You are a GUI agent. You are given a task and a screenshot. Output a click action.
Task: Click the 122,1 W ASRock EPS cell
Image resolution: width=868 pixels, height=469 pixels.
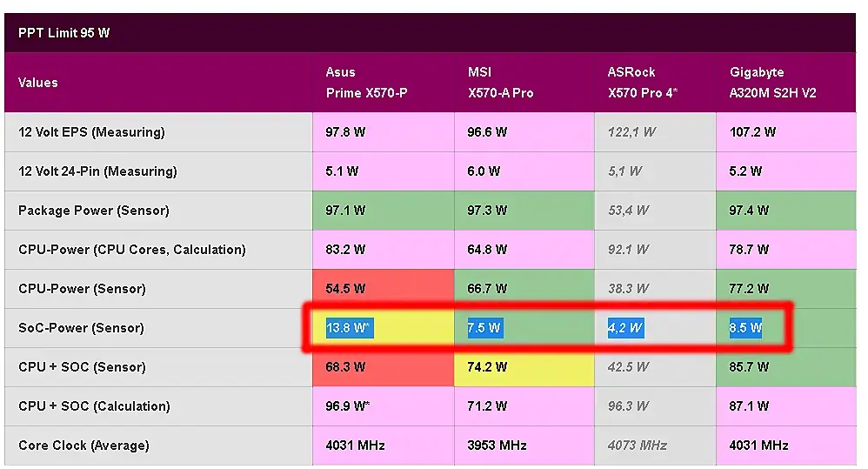631,132
